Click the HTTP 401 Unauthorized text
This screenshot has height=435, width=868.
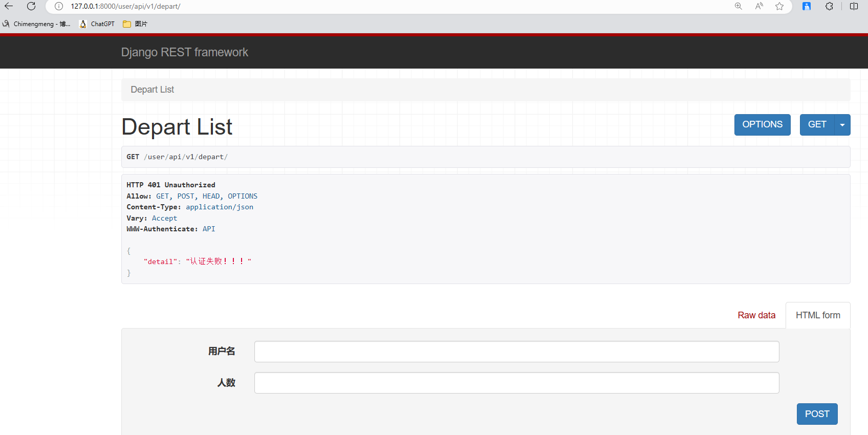171,185
